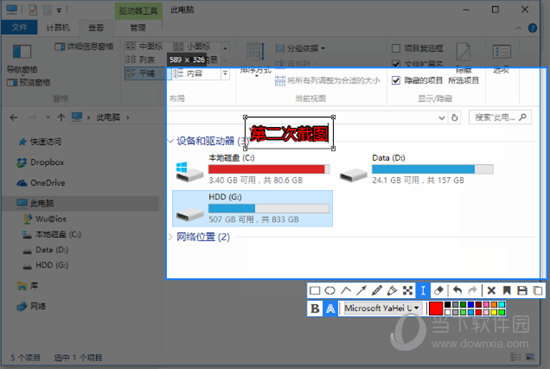
Task: Select the highlighter marker tool
Action: [x=392, y=290]
